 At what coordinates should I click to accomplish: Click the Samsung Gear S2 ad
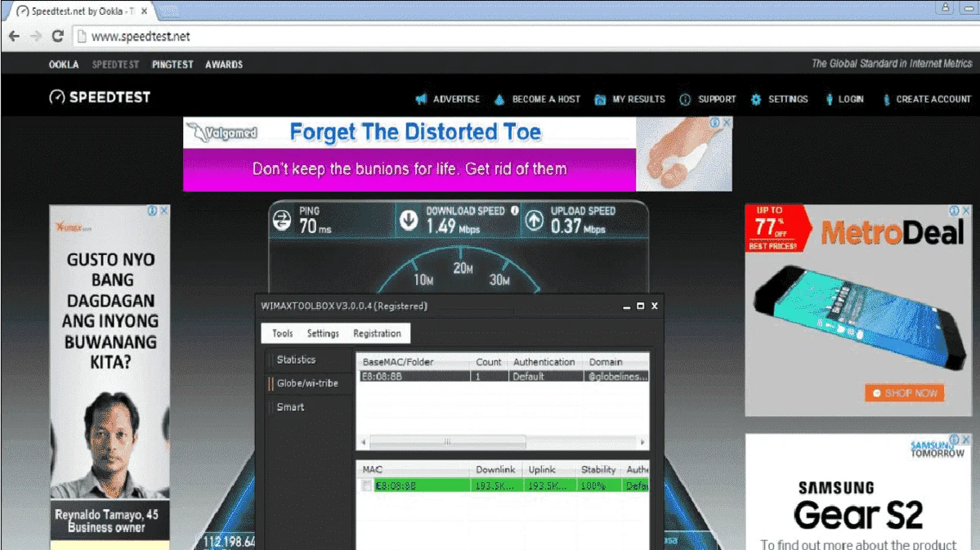click(x=858, y=493)
